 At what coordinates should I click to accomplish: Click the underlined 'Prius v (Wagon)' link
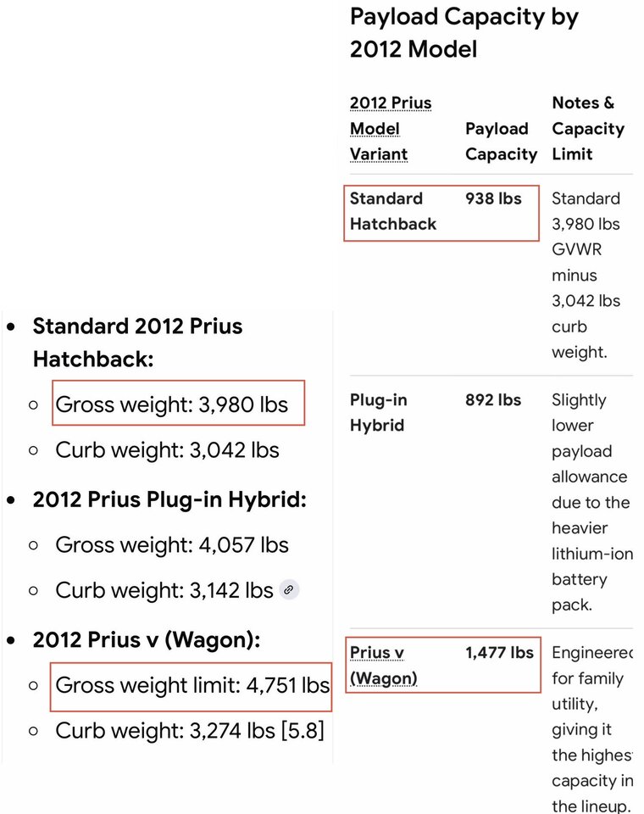coord(384,665)
